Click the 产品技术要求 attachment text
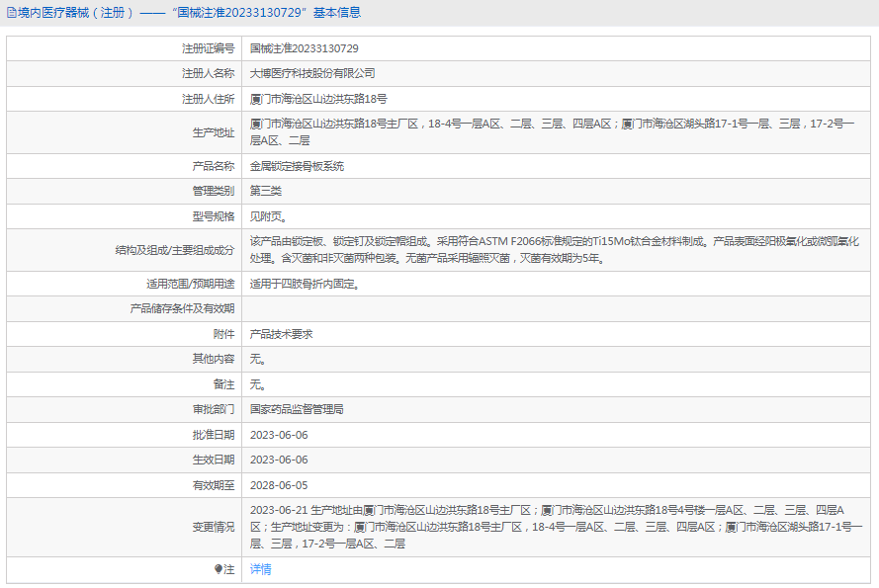This screenshot has width=879, height=588. pyautogui.click(x=282, y=335)
